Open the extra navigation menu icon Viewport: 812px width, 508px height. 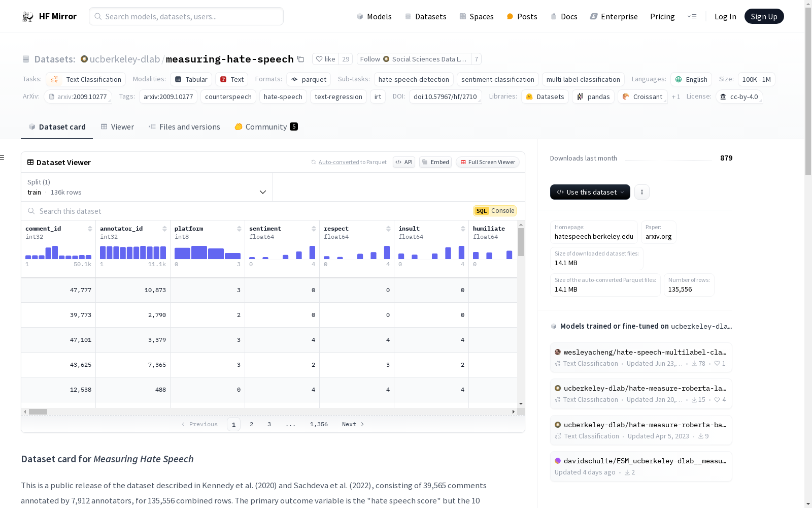[x=692, y=16]
